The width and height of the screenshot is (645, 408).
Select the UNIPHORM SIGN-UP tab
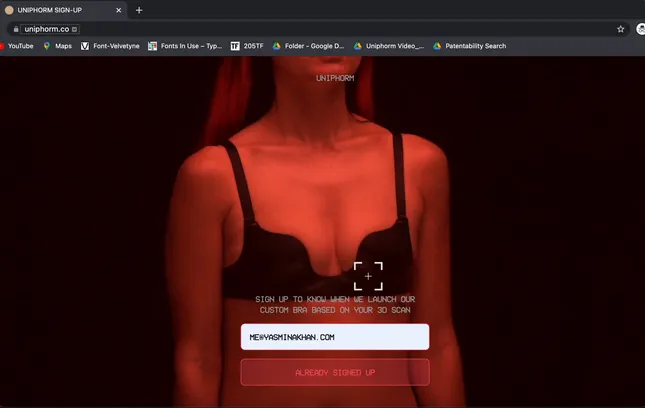[x=64, y=10]
